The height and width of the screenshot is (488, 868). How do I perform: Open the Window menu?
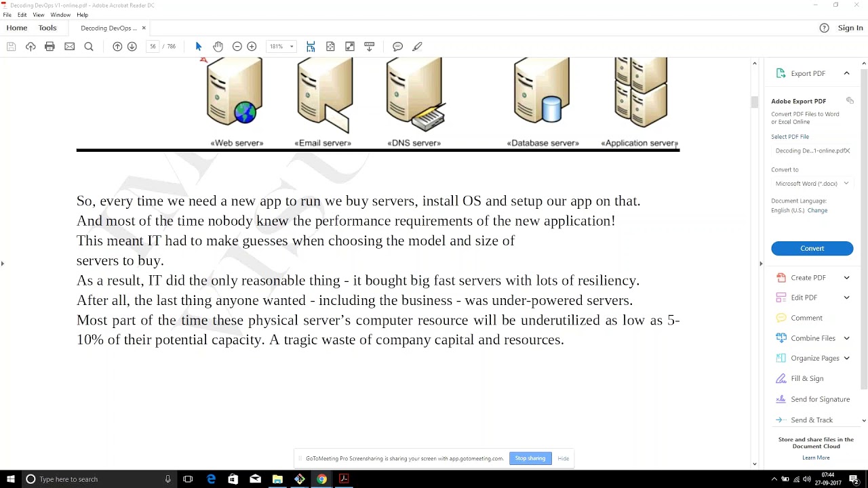click(60, 15)
